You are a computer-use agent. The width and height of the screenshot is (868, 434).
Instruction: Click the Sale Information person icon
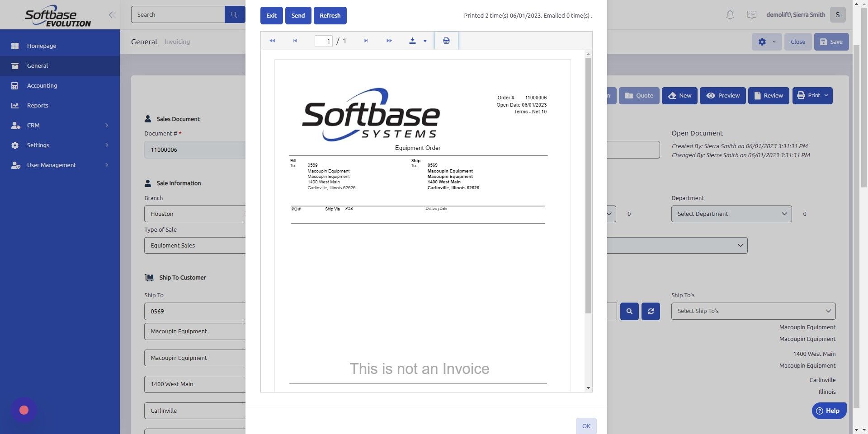coord(148,183)
